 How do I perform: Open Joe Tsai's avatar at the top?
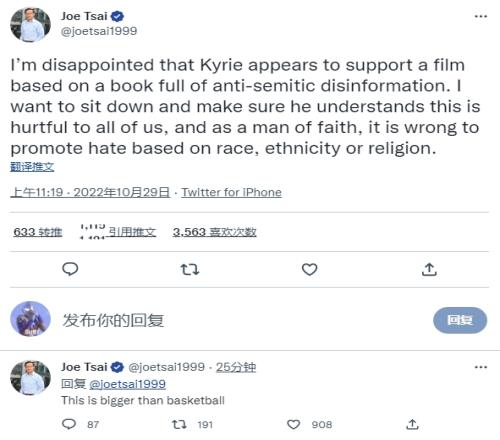pyautogui.click(x=30, y=25)
